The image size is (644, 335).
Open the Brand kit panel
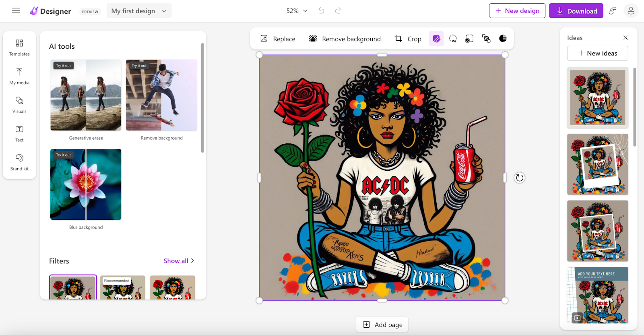click(19, 162)
